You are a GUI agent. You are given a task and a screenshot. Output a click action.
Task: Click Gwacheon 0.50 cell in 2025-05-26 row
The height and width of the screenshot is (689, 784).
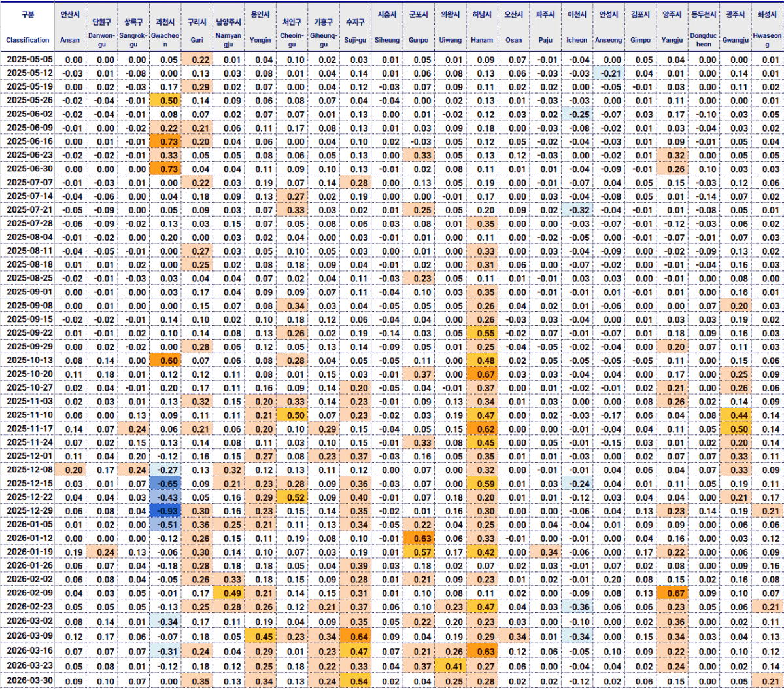pyautogui.click(x=165, y=100)
